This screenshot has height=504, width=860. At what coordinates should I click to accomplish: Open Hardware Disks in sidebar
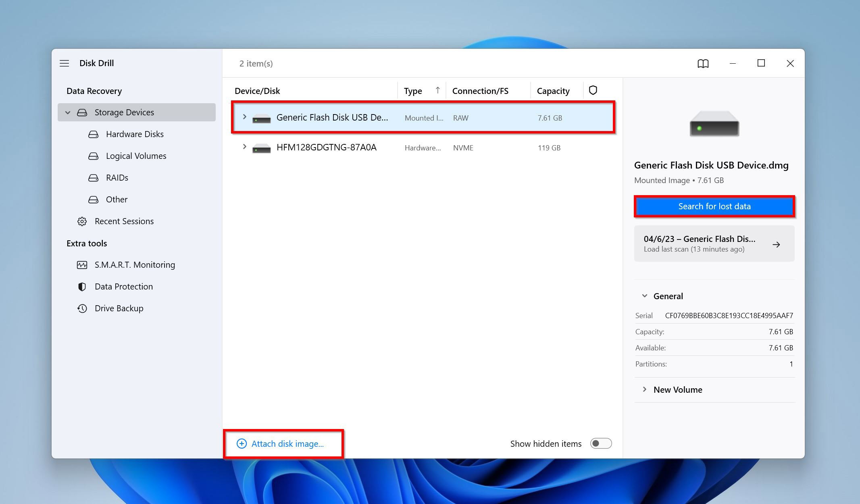pyautogui.click(x=135, y=134)
